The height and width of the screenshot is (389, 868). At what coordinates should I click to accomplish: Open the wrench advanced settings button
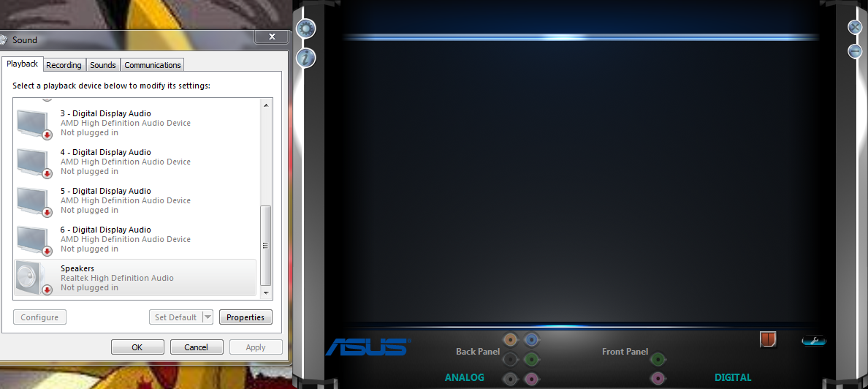814,341
